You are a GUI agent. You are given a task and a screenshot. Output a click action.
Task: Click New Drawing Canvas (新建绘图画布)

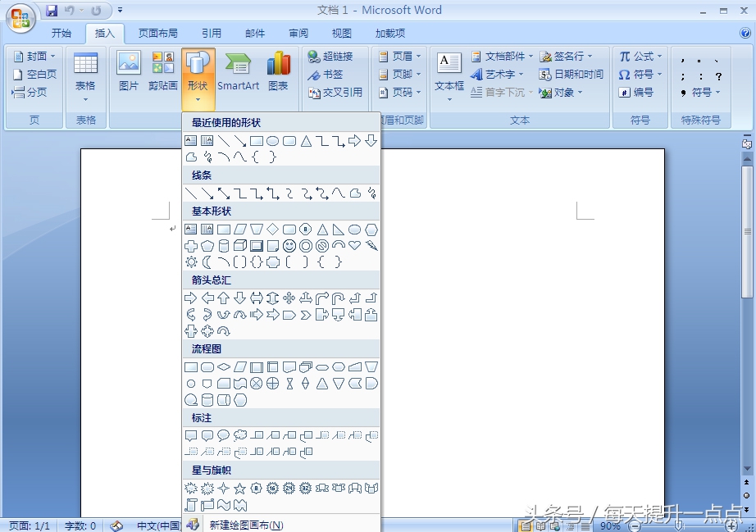click(281, 525)
